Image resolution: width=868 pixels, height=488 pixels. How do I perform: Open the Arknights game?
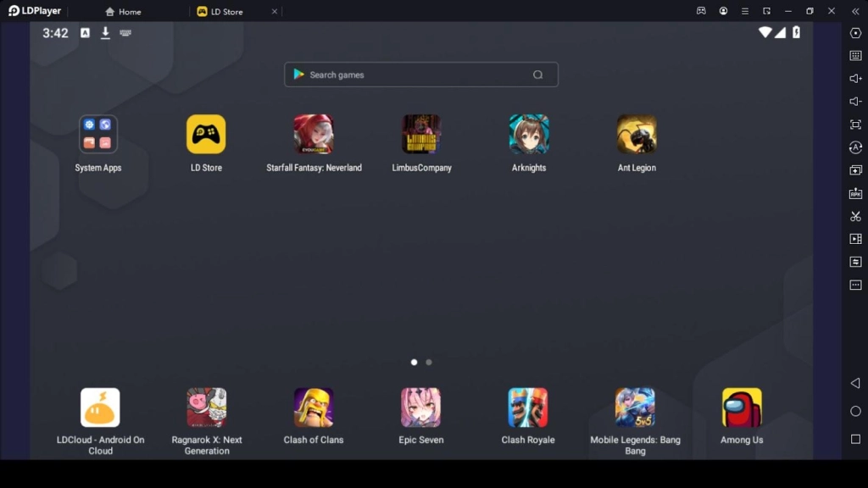529,134
